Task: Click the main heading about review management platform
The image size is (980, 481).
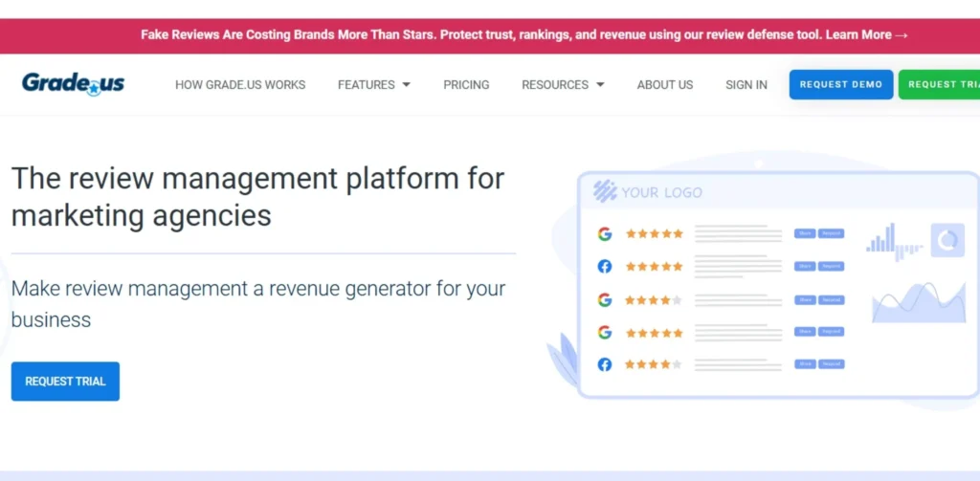Action: 257,197
